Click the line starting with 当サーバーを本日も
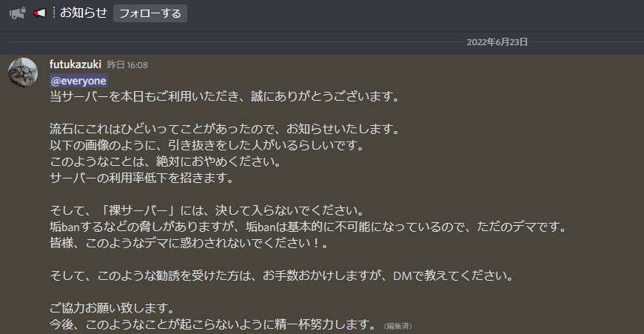 point(225,96)
